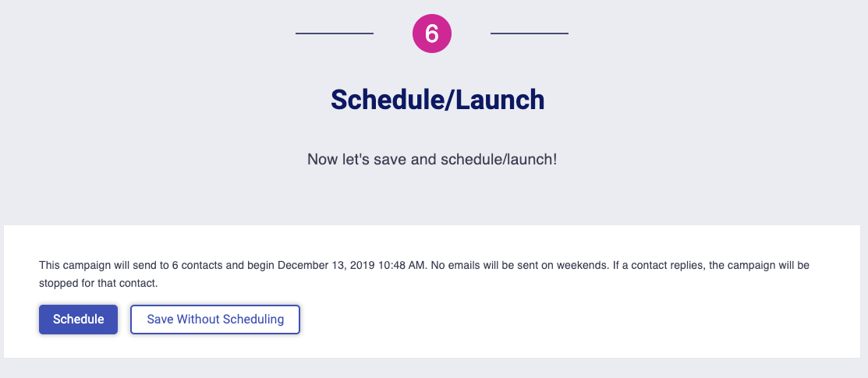Select the pink step 6 circle

point(432,34)
